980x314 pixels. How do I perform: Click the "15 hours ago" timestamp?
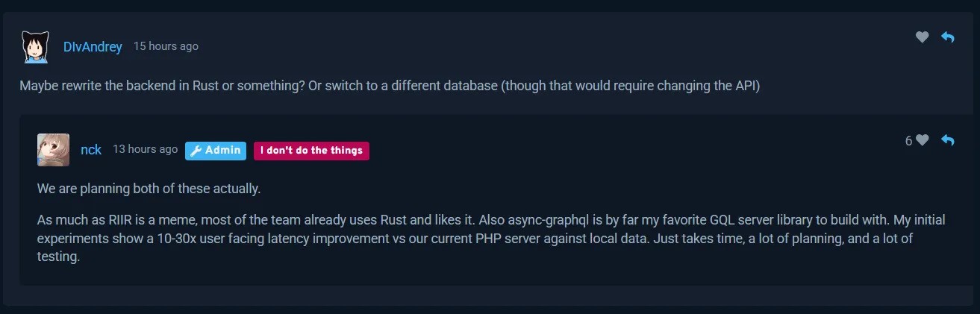166,46
